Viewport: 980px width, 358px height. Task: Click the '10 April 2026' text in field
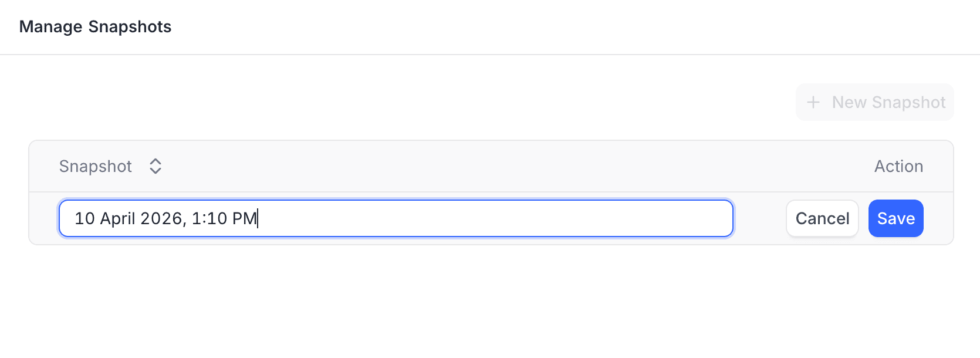[129, 218]
